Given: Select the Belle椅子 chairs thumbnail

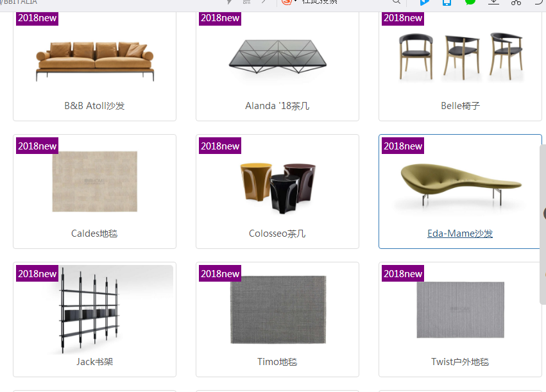Looking at the screenshot, I should tap(461, 56).
